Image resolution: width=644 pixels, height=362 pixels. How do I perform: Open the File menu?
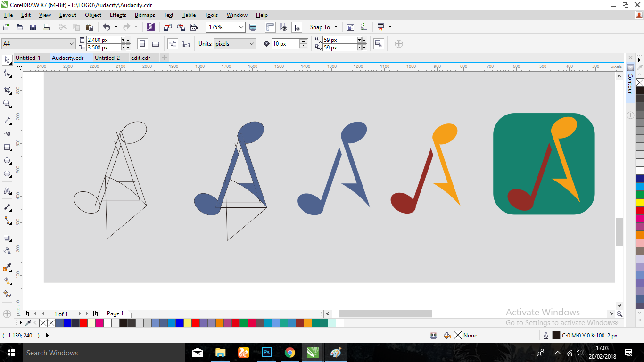[8, 15]
